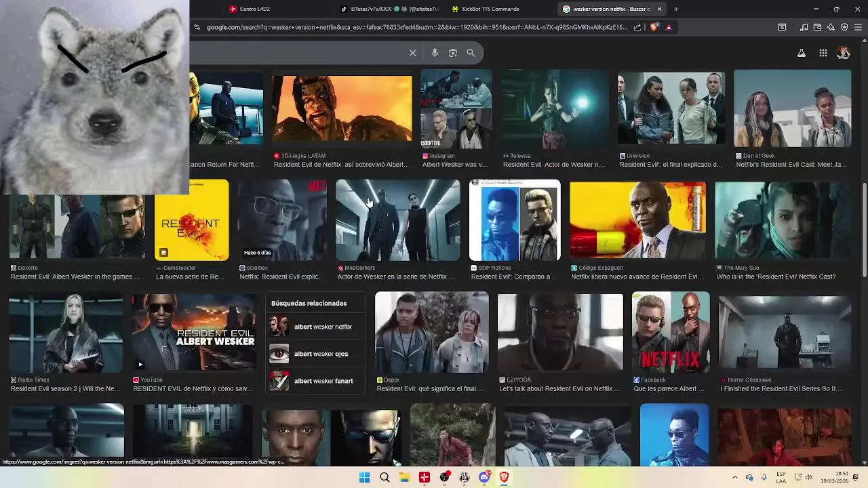
Task: Open Brave main hamburger menu
Action: (x=858, y=27)
